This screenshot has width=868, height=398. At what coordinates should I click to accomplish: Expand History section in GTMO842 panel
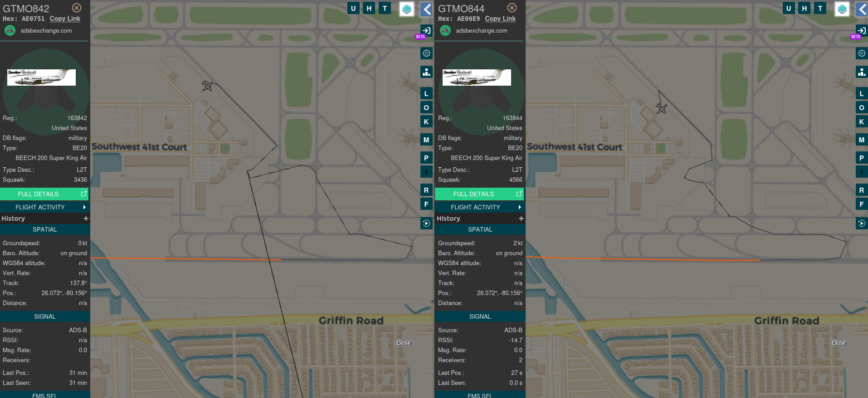click(x=86, y=218)
